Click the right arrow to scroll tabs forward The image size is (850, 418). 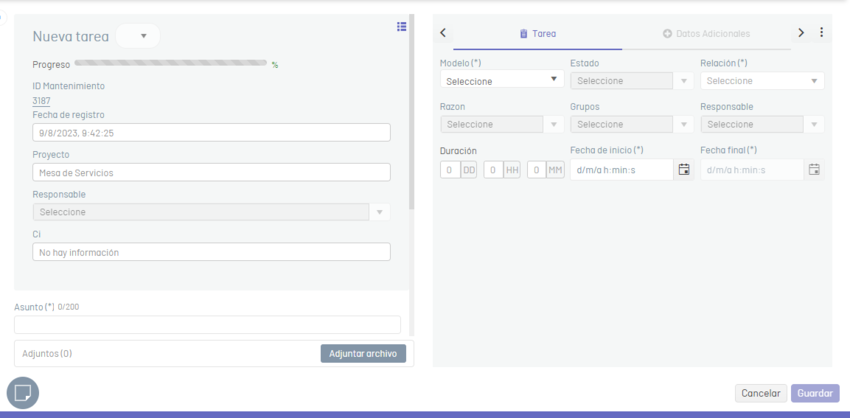click(x=801, y=33)
